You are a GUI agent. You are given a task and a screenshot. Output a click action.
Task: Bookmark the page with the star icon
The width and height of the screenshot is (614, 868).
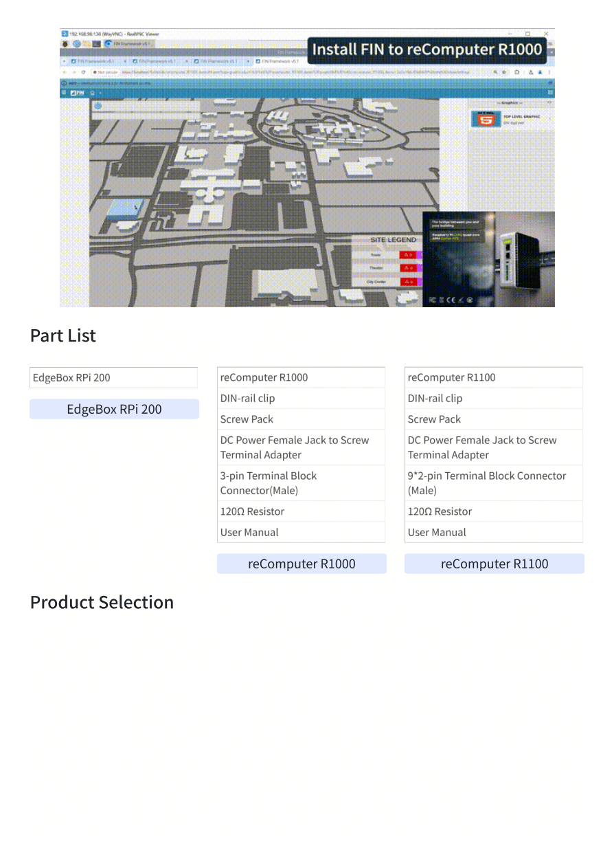(504, 71)
